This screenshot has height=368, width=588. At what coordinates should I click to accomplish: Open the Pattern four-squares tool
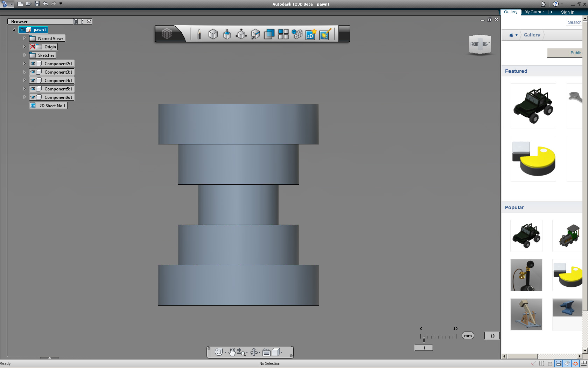[x=283, y=34]
